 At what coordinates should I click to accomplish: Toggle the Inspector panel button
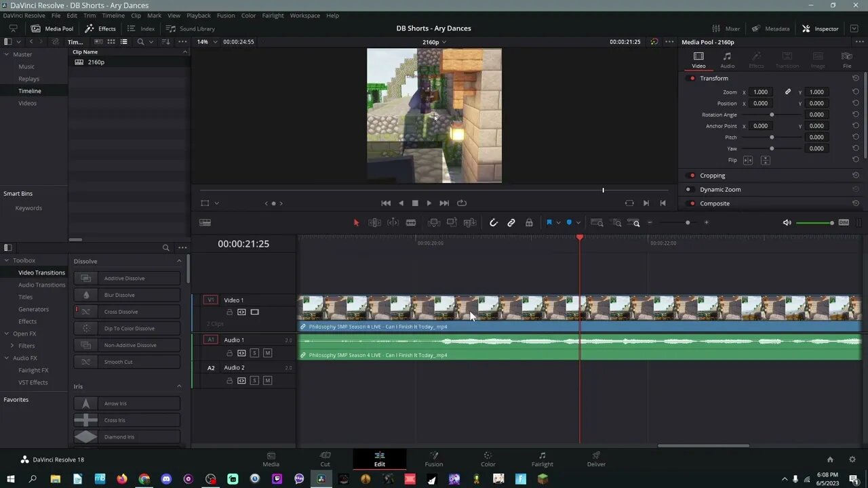pos(821,28)
